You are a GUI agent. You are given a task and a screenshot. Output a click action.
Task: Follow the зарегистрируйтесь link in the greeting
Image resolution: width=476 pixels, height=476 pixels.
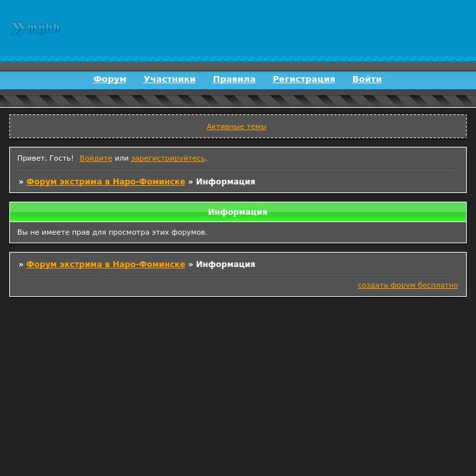coord(168,158)
